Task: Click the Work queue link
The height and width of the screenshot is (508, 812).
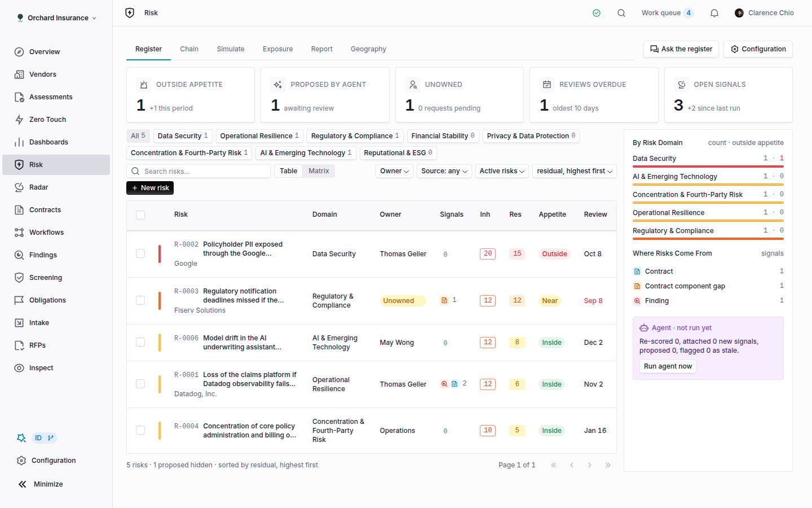Action: pyautogui.click(x=667, y=13)
